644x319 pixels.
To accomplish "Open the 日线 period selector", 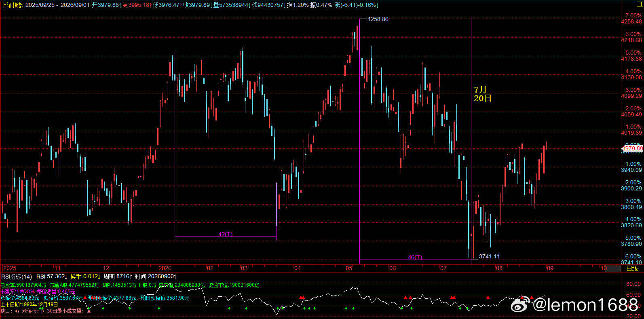I will point(632,268).
